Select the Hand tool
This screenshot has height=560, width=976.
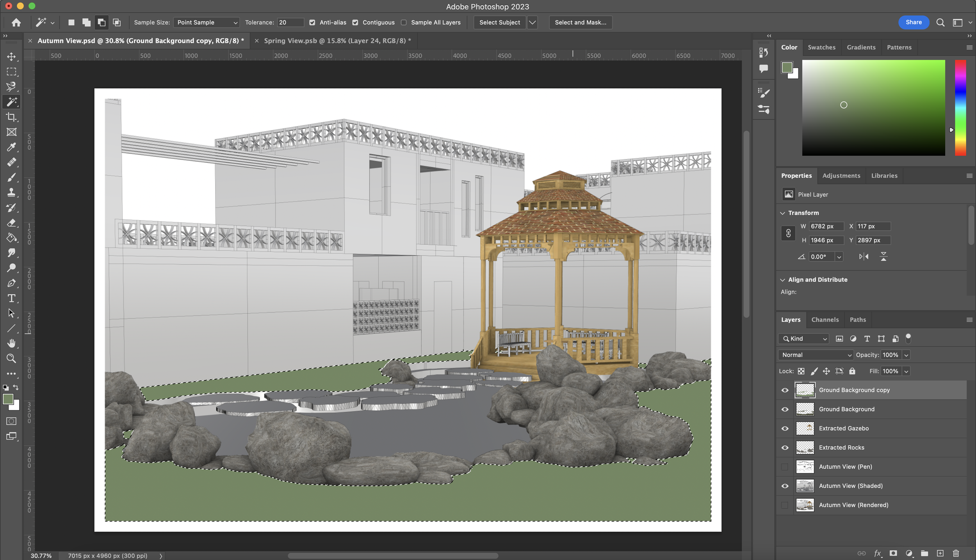click(x=11, y=343)
